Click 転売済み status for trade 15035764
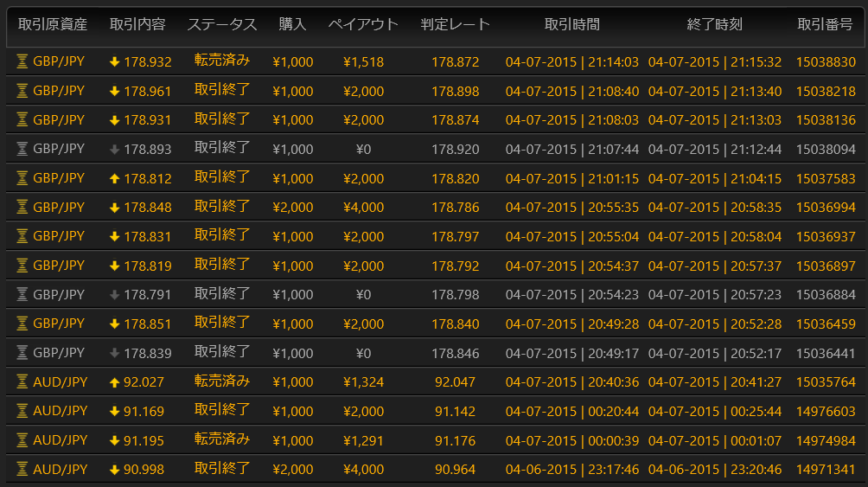The height and width of the screenshot is (487, 868). pyautogui.click(x=222, y=381)
